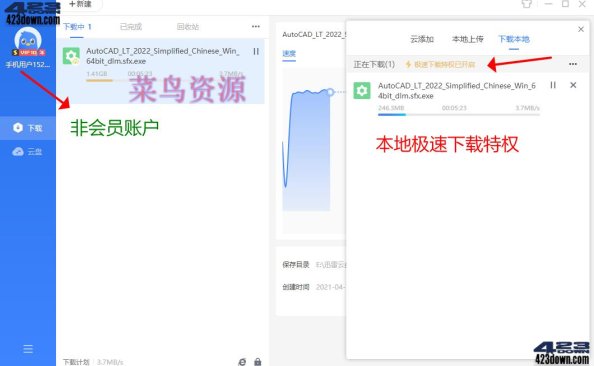The height and width of the screenshot is (366, 594).
Task: Pause the AutoCAD download in popup
Action: click(553, 85)
